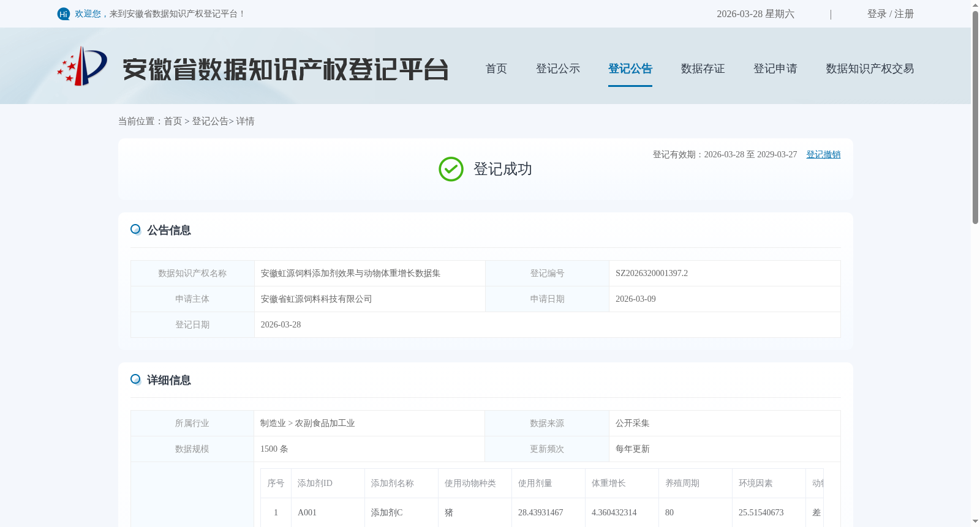The width and height of the screenshot is (980, 527).
Task: Click environment value 25.51540673
Action: 761,512
